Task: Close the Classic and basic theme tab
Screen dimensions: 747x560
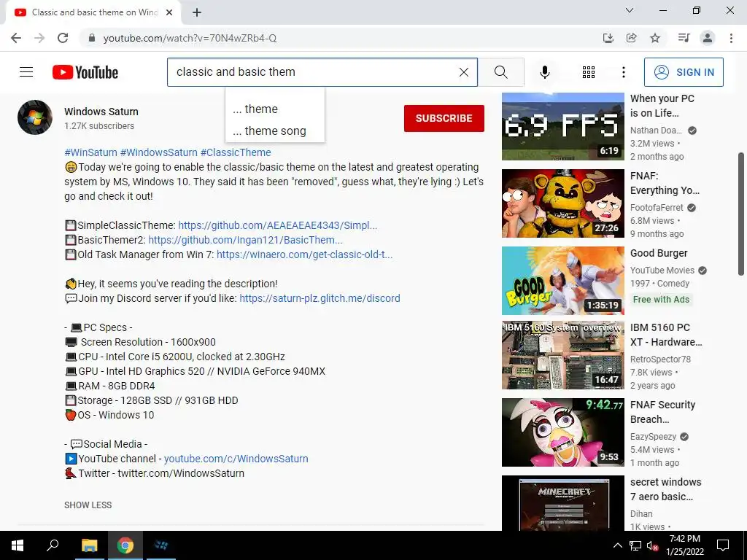Action: coord(169,13)
